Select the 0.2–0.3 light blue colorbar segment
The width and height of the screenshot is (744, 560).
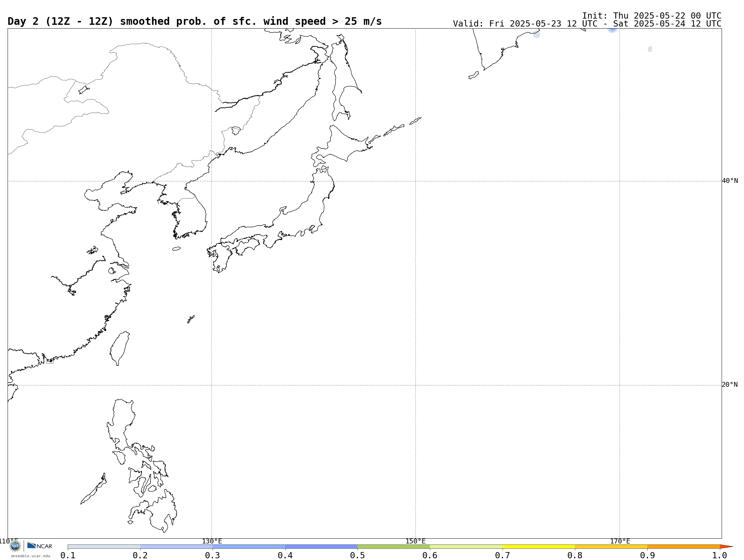pyautogui.click(x=176, y=547)
